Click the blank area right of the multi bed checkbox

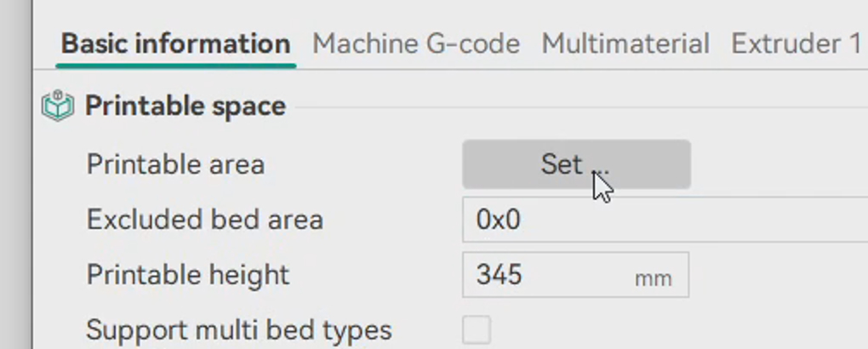click(681, 329)
